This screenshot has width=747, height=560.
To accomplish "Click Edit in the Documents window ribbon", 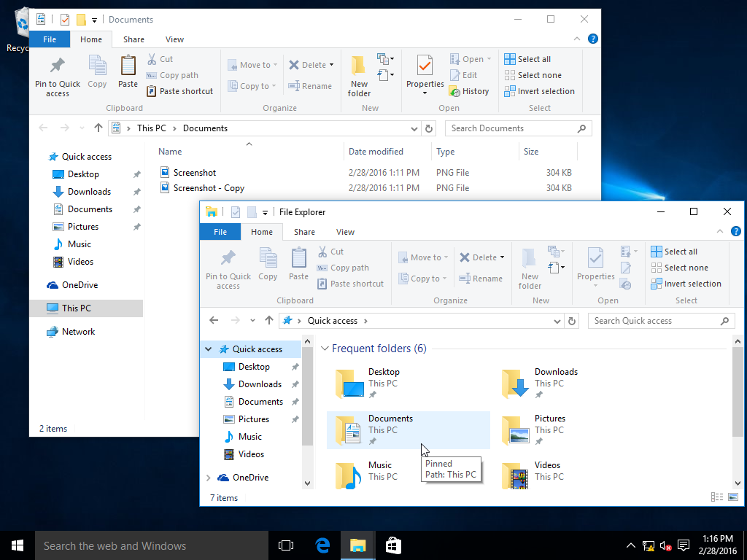I will coord(463,75).
